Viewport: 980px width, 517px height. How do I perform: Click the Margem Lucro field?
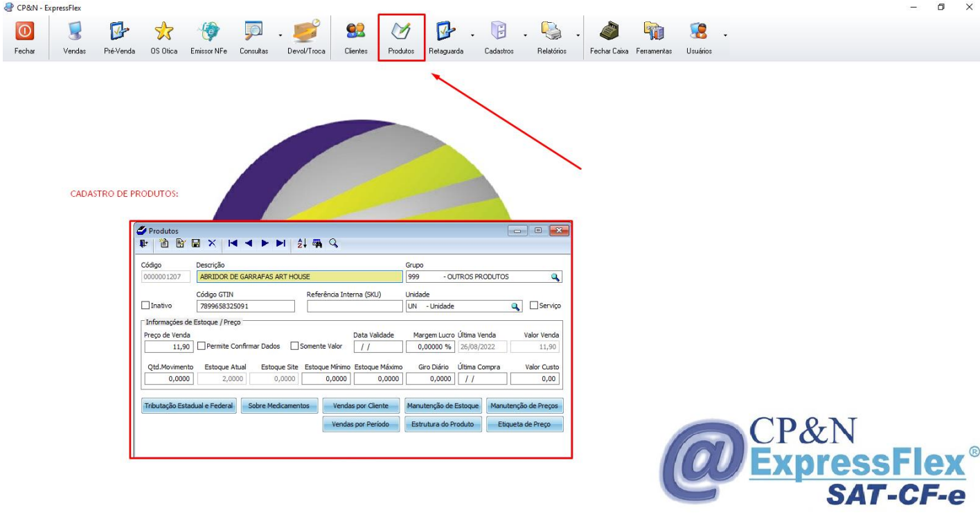point(430,347)
